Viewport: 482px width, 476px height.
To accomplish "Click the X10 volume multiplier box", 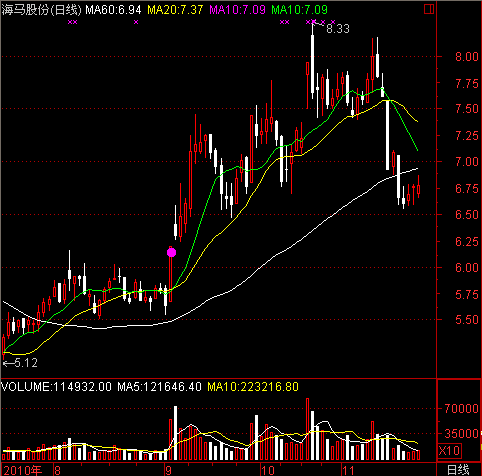I will point(449,451).
